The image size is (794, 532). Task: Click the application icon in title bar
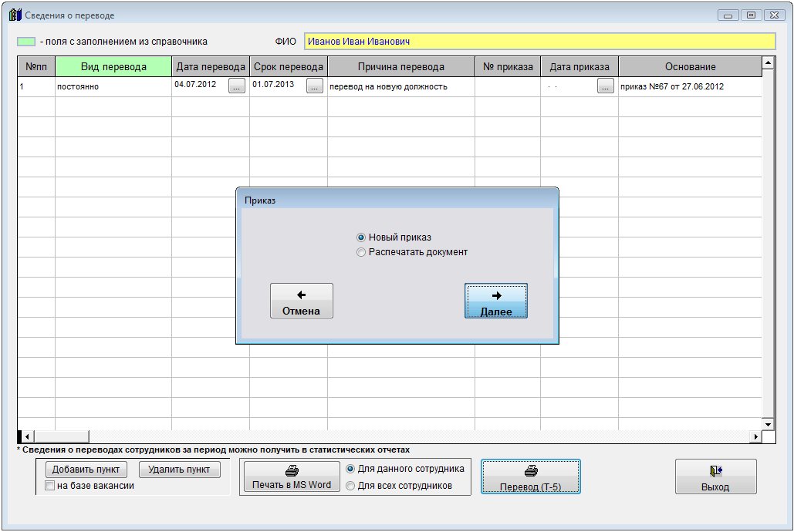pos(15,15)
